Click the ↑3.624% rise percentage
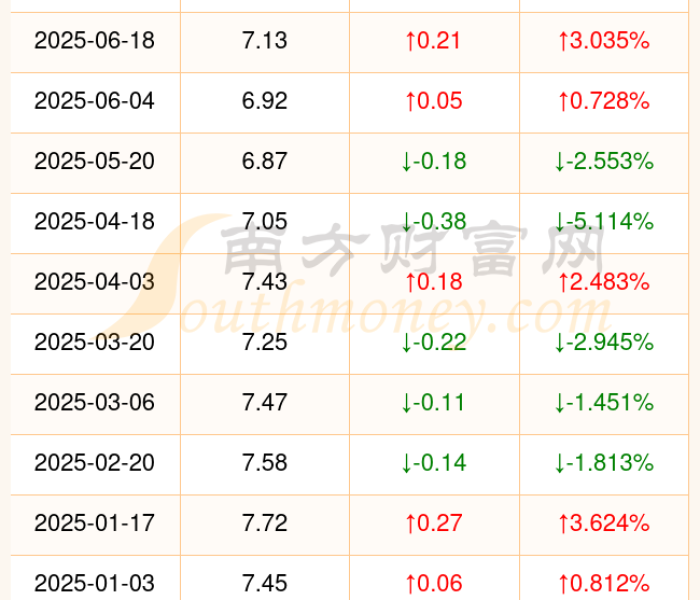Viewport: 700px width, 600px height. click(x=604, y=522)
